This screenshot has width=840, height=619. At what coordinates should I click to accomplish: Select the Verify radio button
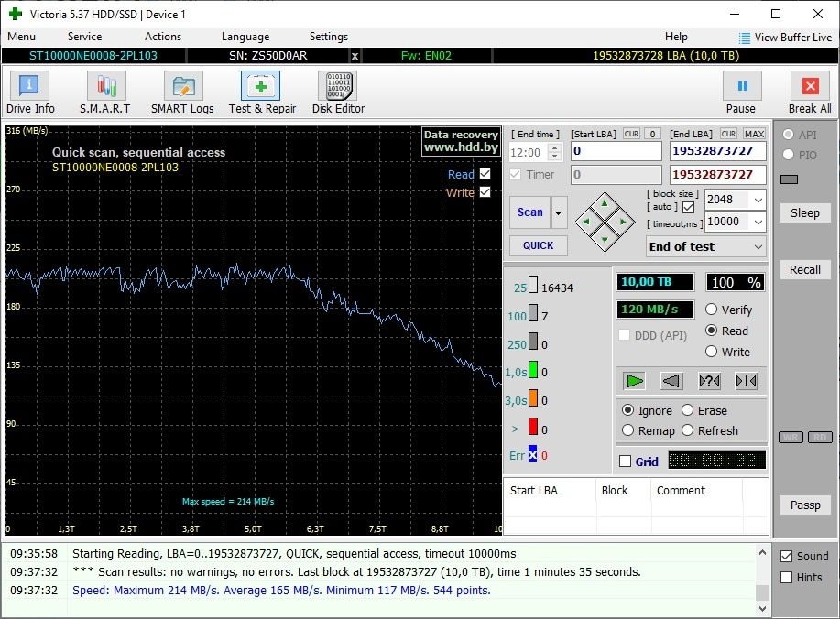(712, 309)
